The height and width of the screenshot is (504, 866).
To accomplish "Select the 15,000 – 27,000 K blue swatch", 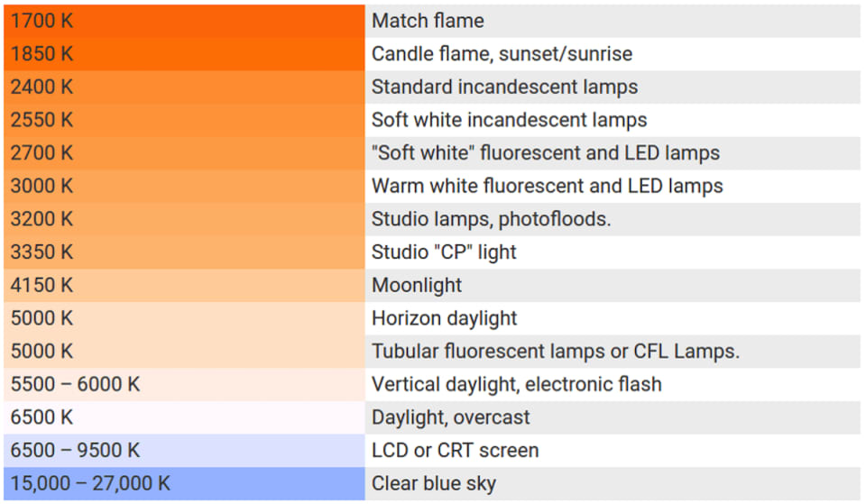I will (184, 483).
